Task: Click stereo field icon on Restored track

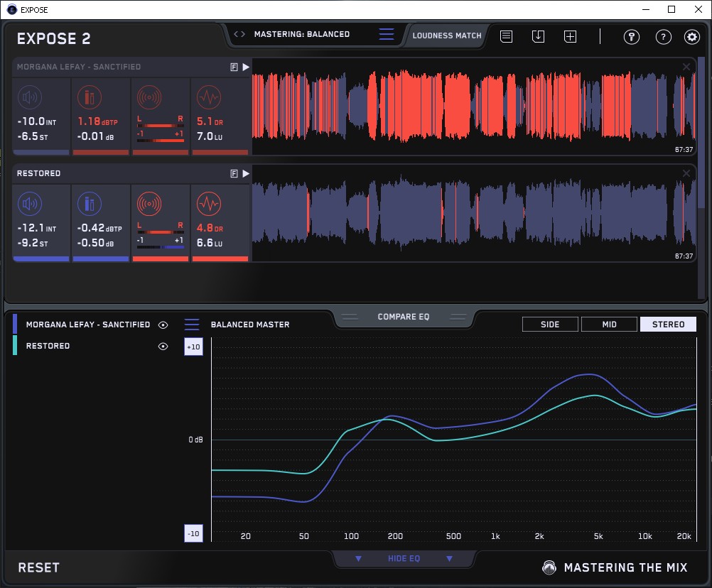Action: pos(149,204)
